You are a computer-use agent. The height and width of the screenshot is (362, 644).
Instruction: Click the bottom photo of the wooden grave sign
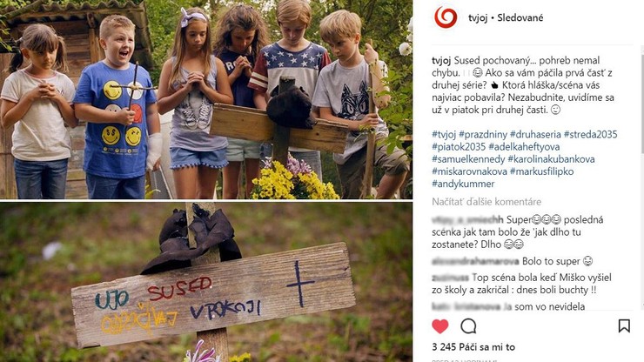click(206, 282)
